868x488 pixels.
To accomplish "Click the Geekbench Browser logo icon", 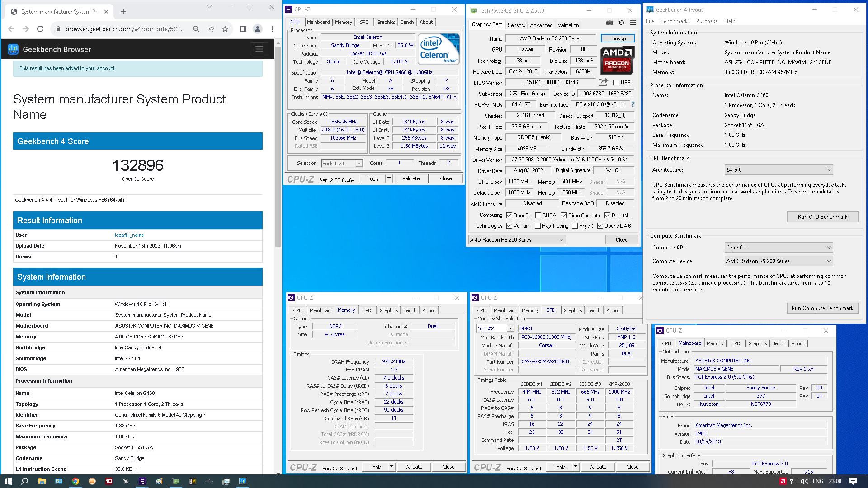I will [x=13, y=49].
